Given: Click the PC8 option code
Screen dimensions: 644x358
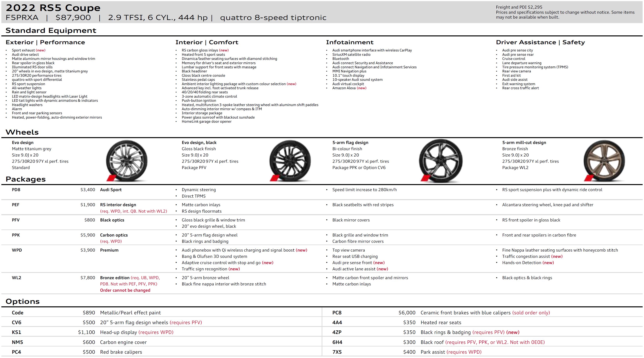Looking at the screenshot, I should coord(337,313).
